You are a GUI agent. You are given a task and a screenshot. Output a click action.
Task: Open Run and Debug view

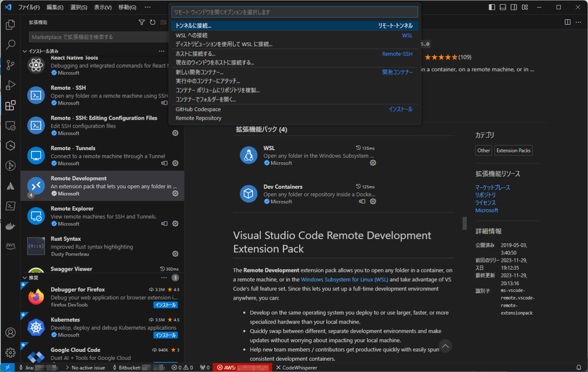10,85
